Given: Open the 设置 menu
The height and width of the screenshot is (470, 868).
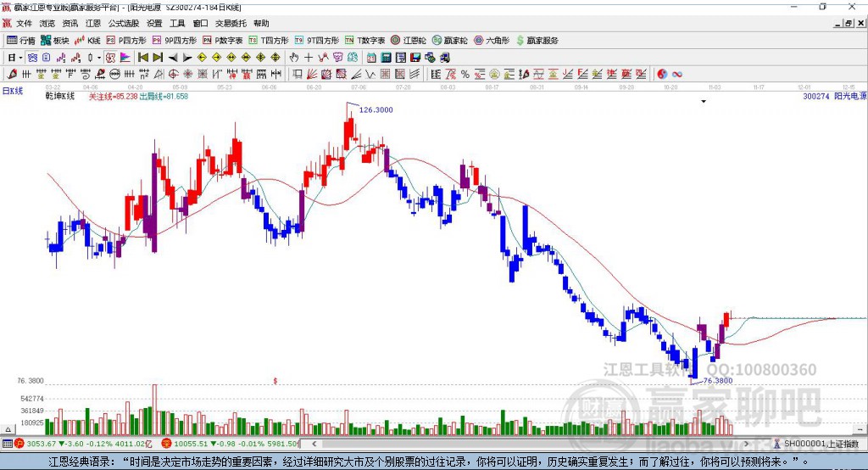Looking at the screenshot, I should click(154, 23).
